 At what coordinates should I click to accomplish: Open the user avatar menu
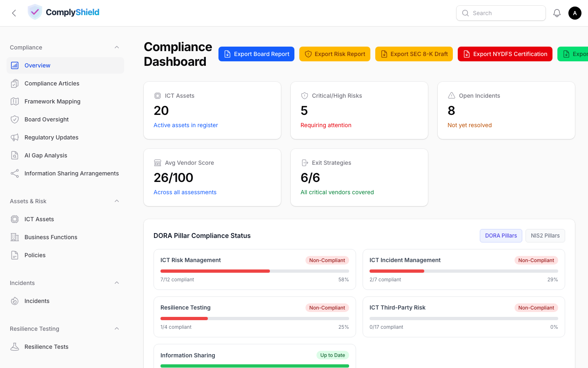(x=575, y=13)
